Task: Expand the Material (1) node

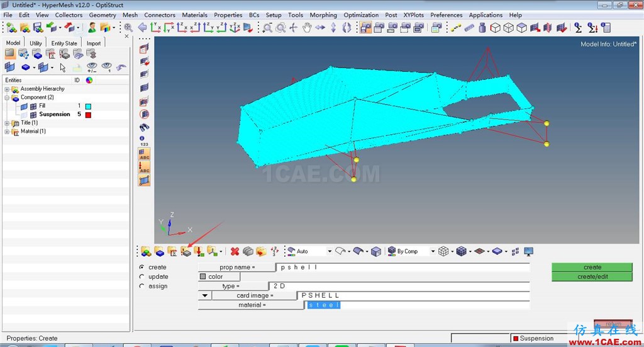Action: coord(7,132)
